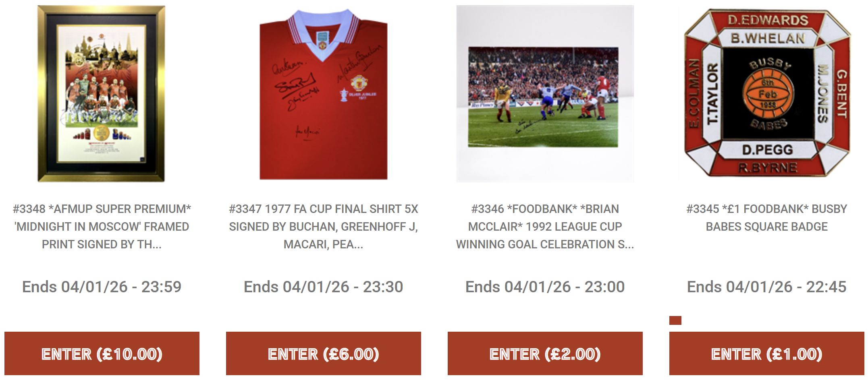
Task: Select the 'Ends 04/01/26 - 23:59' text
Action: pos(102,287)
